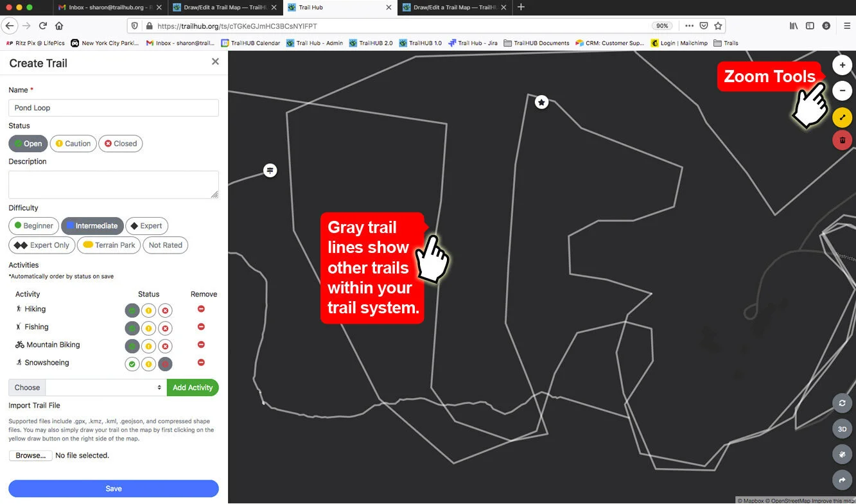This screenshot has height=504, width=856.
Task: Open the Trails bookmark folder
Action: pyautogui.click(x=726, y=43)
